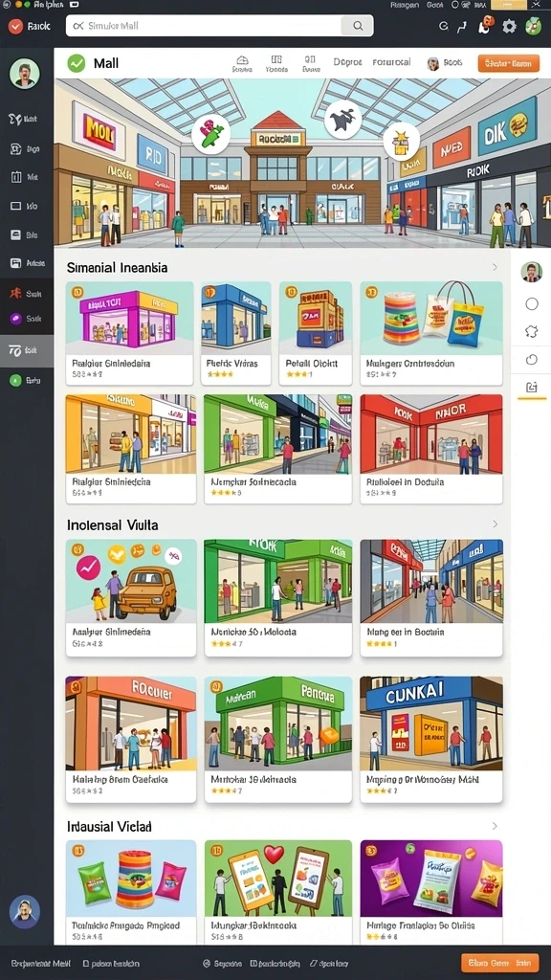The image size is (551, 980).
Task: Click the orange button in Mall header
Action: click(509, 63)
